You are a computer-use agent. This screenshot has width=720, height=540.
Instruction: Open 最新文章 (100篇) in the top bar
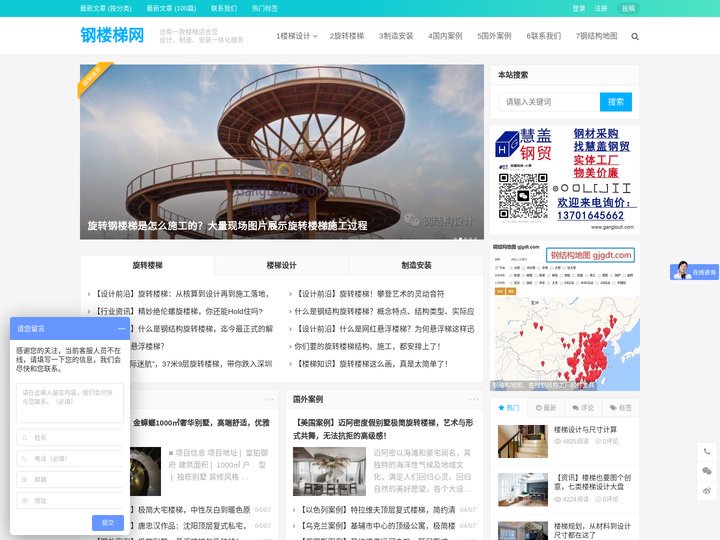(x=171, y=8)
